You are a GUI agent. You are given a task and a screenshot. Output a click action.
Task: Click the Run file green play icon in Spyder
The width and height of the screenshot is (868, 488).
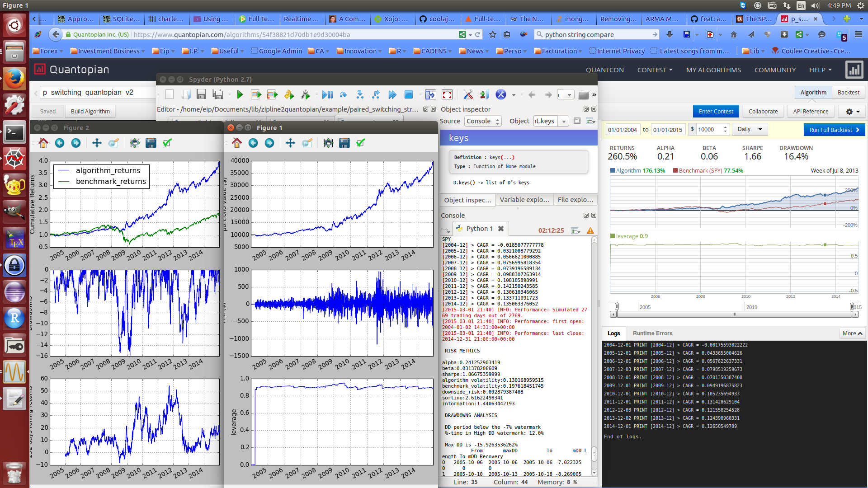tap(240, 95)
